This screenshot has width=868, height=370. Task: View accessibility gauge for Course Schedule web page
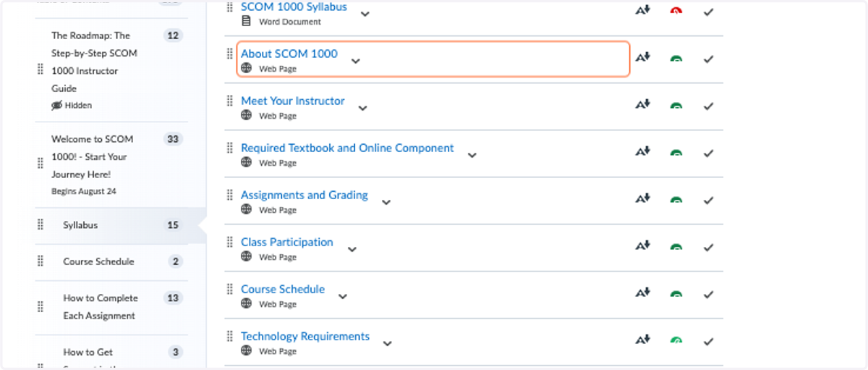point(676,294)
